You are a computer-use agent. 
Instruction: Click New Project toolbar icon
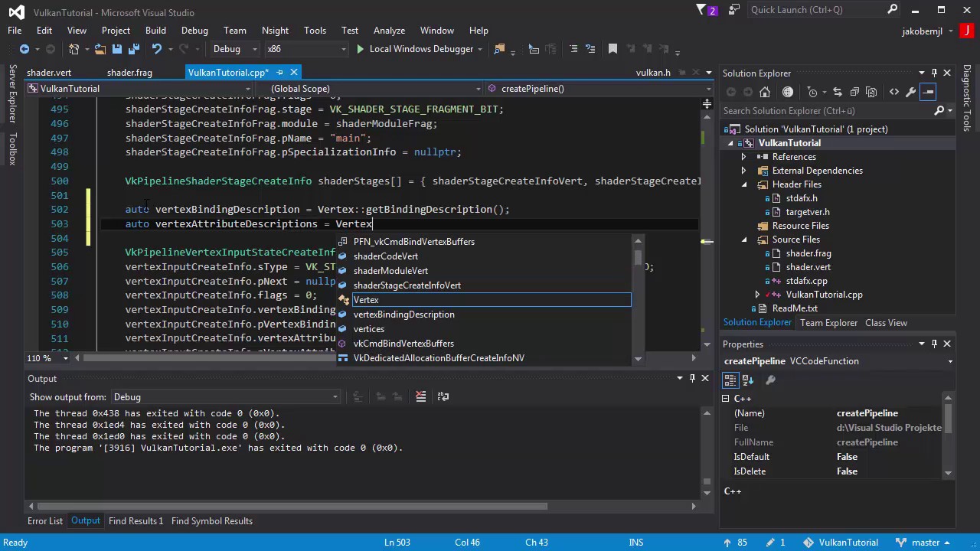[x=73, y=49]
